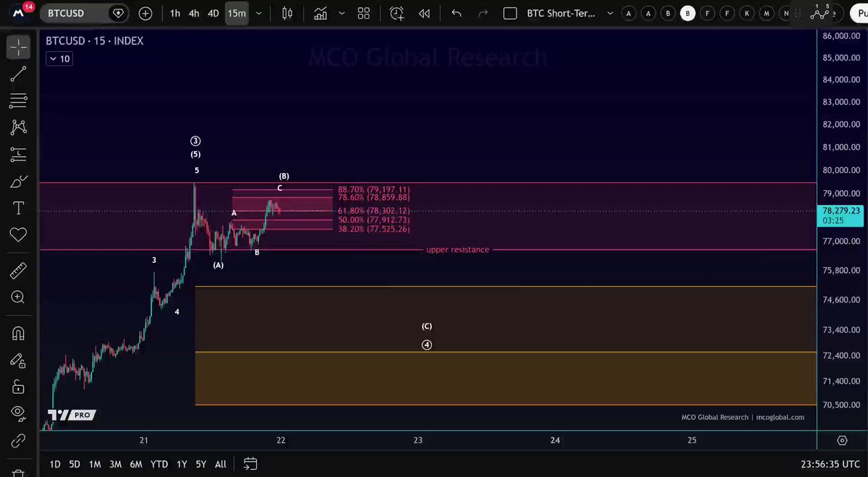This screenshot has height=477, width=868.
Task: Select the 5Y date range
Action: pyautogui.click(x=201, y=464)
